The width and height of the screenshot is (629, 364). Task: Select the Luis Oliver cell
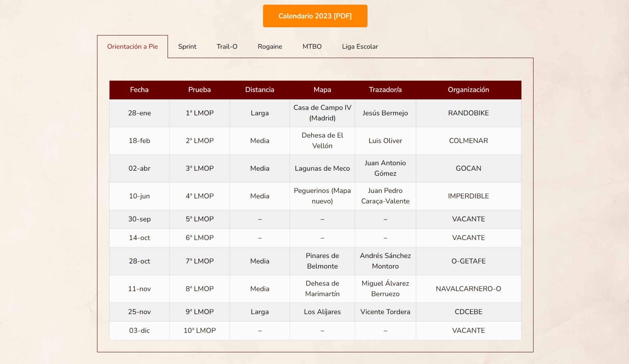pos(385,141)
